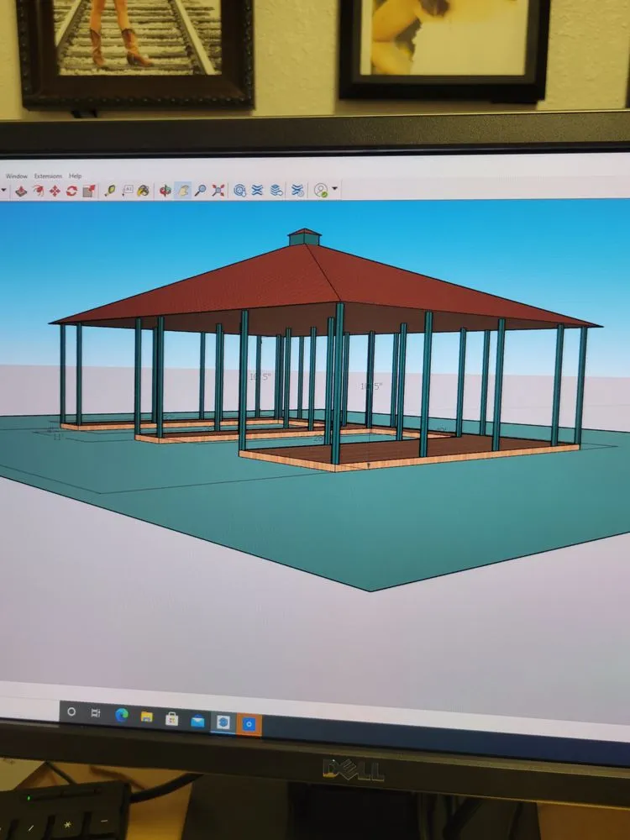Expand the dropdown arrow left of Push/Pull
The height and width of the screenshot is (840, 630).
point(4,191)
